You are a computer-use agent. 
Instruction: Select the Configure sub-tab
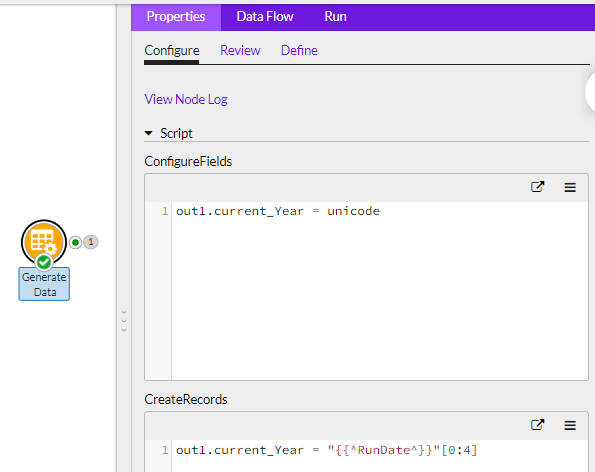pos(172,50)
